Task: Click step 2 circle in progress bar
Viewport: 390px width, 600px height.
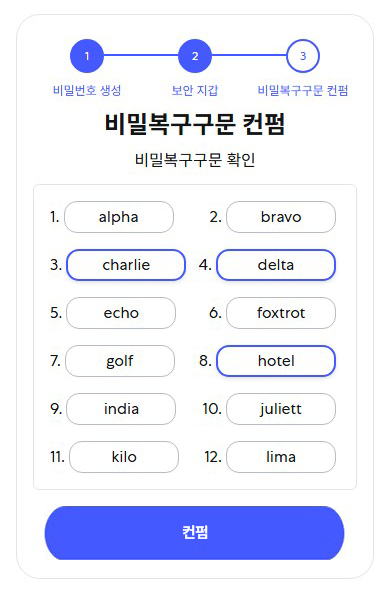Action: pyautogui.click(x=195, y=56)
